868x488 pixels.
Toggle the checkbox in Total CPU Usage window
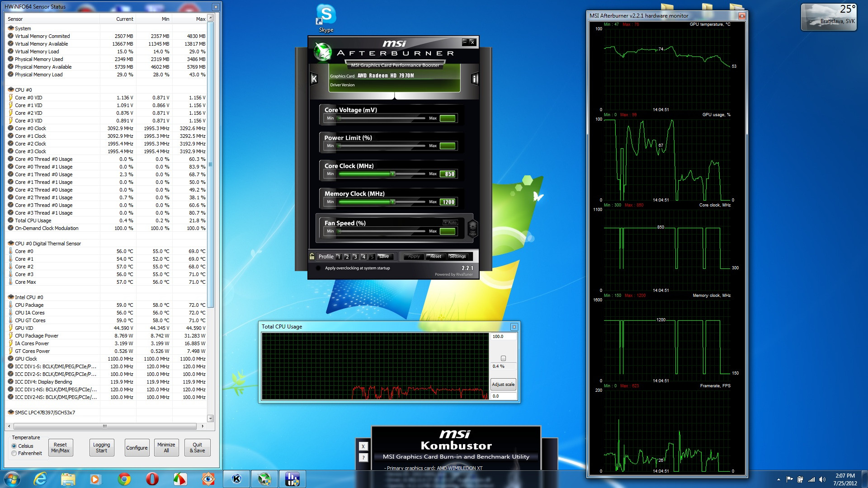coord(503,358)
